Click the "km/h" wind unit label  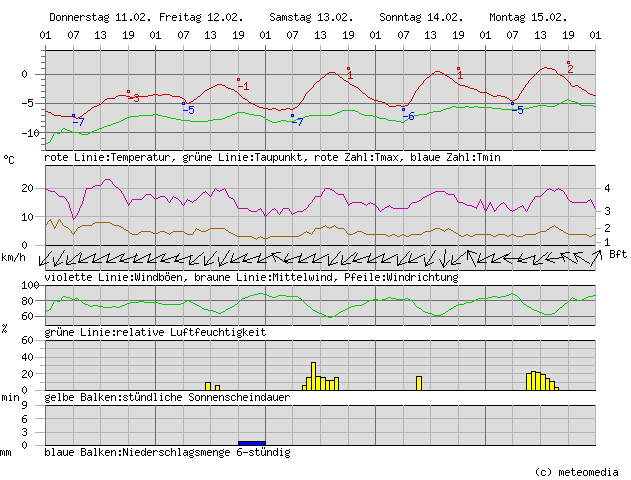[14, 258]
